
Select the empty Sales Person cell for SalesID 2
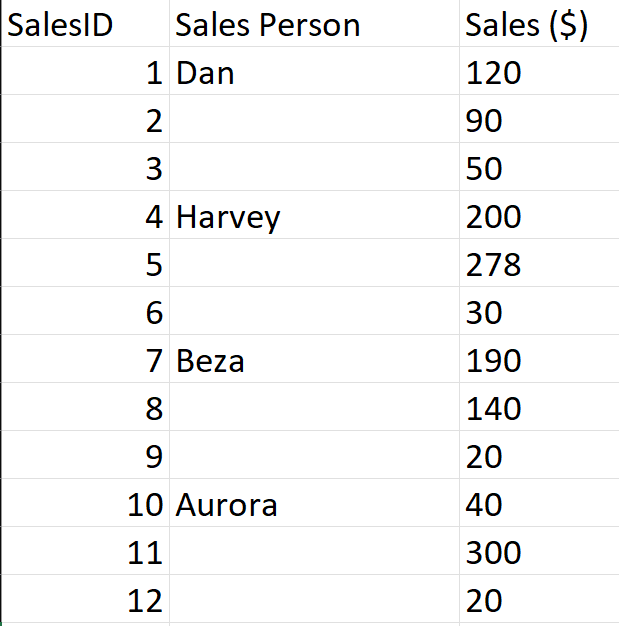[314, 120]
